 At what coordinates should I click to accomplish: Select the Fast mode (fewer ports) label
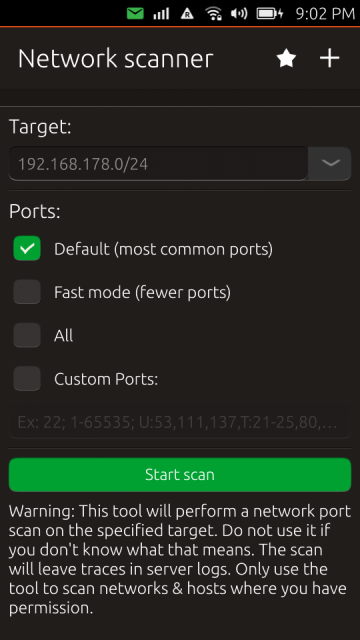[x=142, y=292]
